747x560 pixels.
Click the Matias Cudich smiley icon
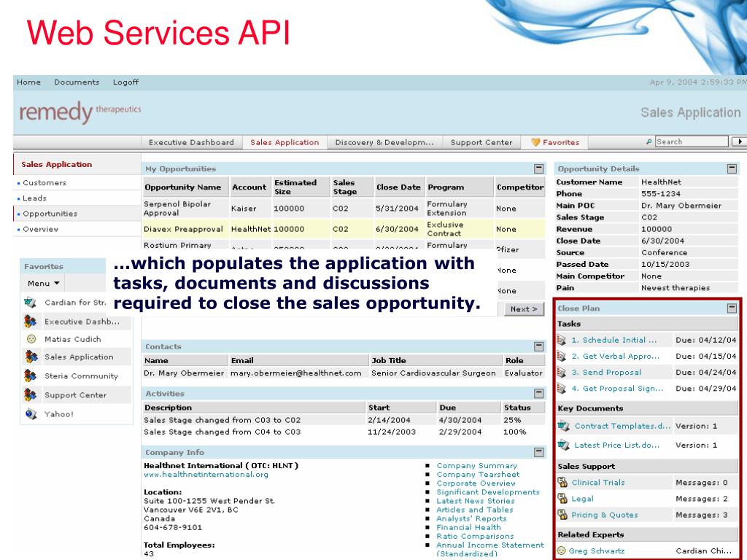tap(31, 339)
